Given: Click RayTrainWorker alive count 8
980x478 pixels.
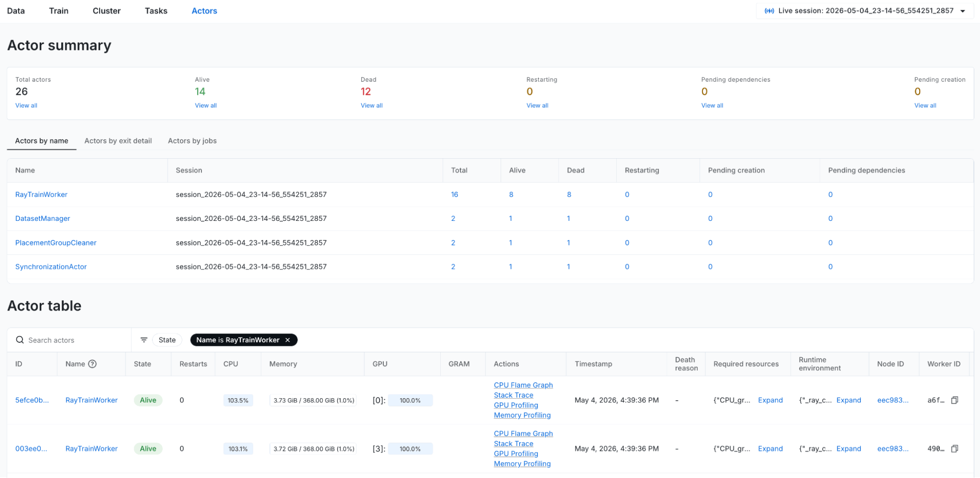Looking at the screenshot, I should (511, 194).
